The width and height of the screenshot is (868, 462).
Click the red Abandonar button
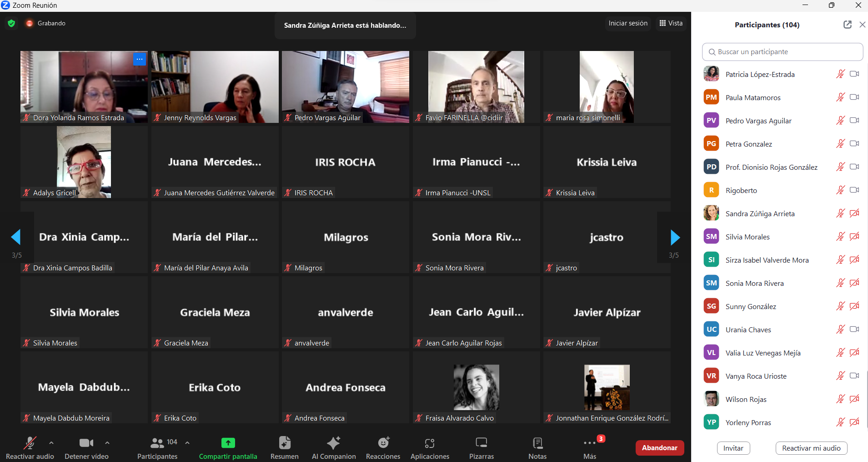point(659,448)
